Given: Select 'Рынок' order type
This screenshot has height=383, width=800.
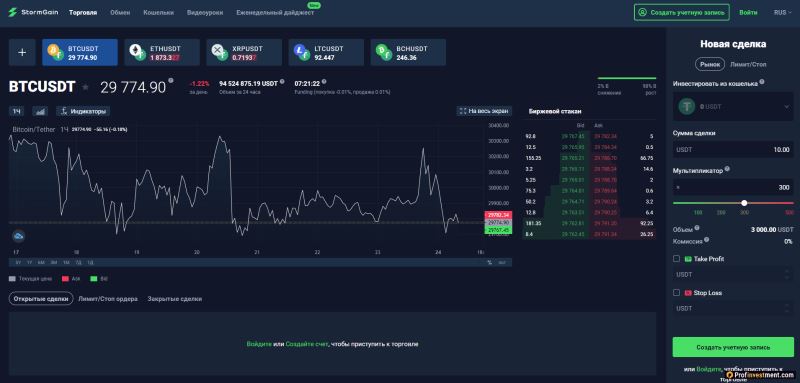Looking at the screenshot, I should 710,65.
